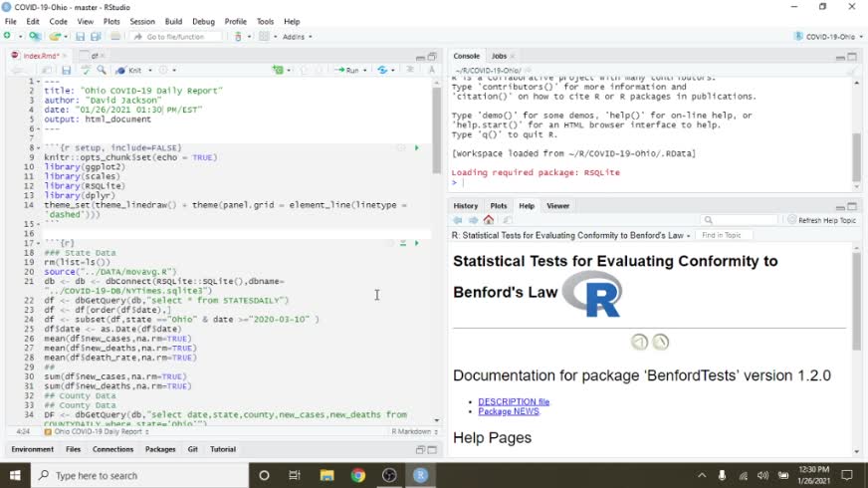The height and width of the screenshot is (488, 868).
Task: Click the spell check ABC icon
Action: click(x=86, y=71)
